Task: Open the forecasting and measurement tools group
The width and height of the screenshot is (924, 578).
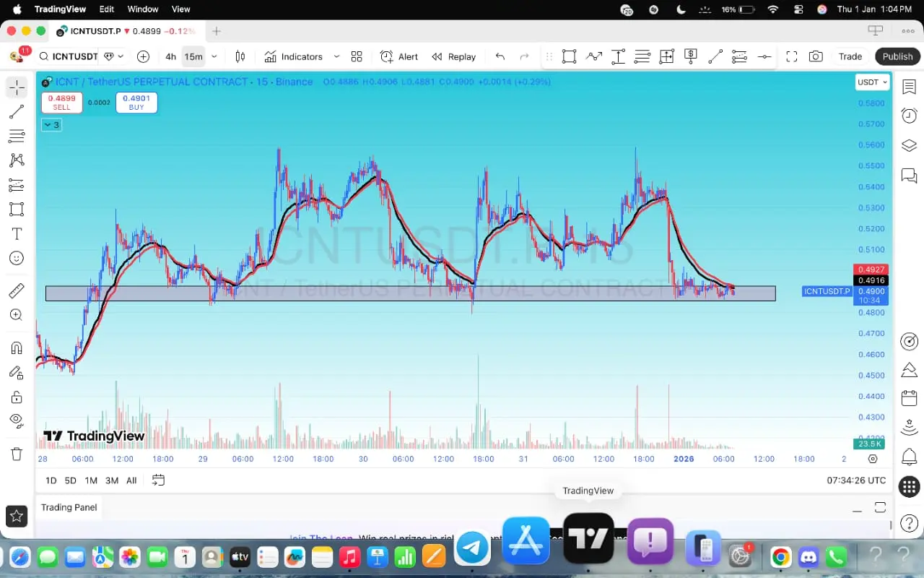Action: pyautogui.click(x=17, y=185)
